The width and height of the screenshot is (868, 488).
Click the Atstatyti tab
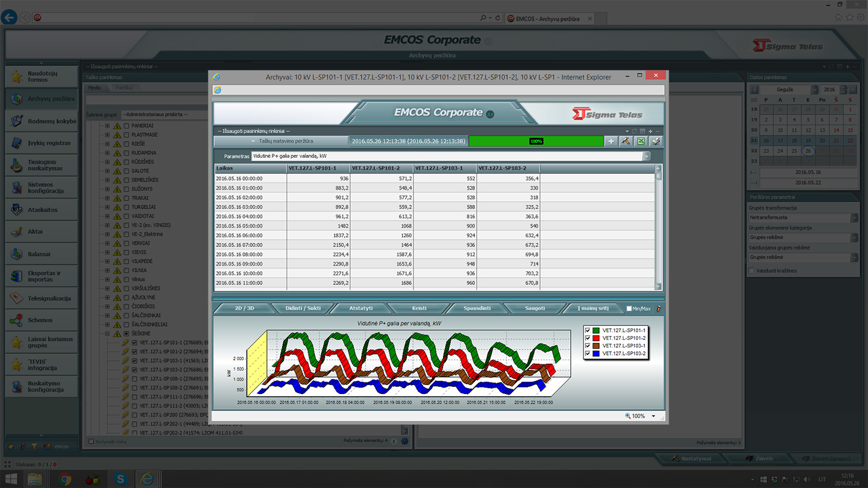click(x=361, y=308)
